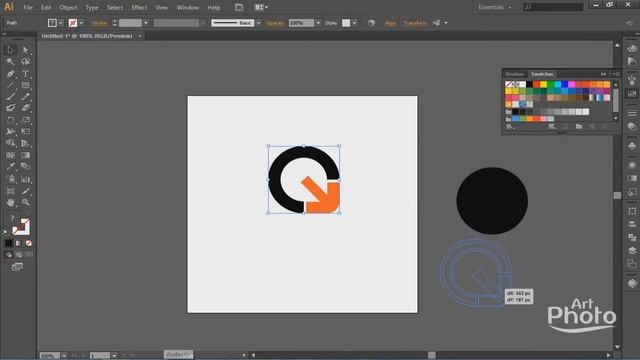Select the Blob Brush tool

click(x=11, y=108)
